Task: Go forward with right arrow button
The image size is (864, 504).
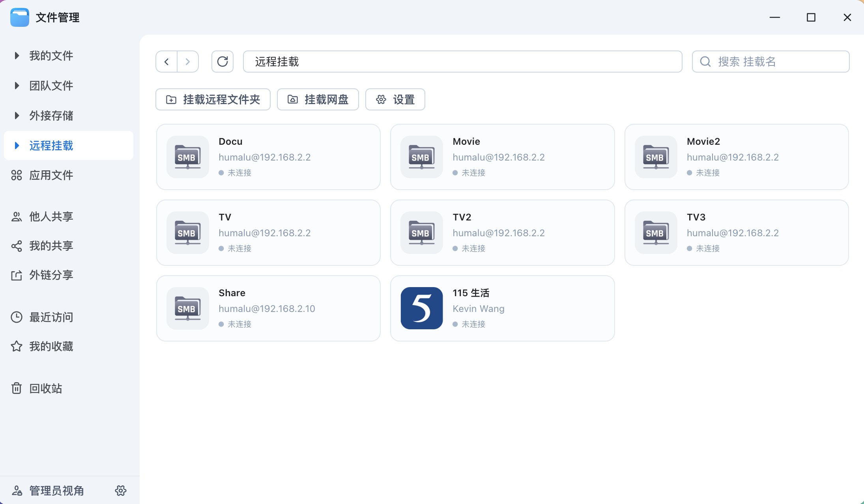Action: point(188,62)
